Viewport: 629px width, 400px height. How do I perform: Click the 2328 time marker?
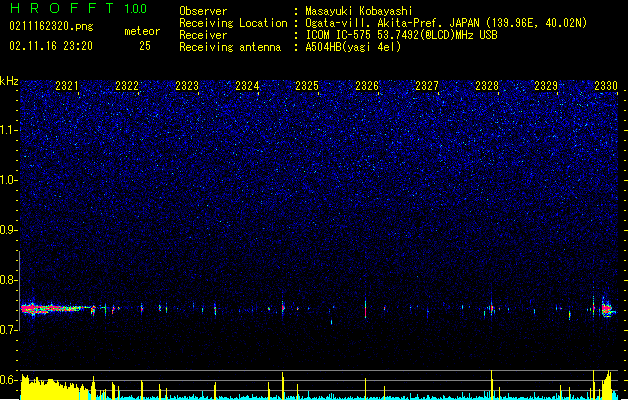coord(487,85)
